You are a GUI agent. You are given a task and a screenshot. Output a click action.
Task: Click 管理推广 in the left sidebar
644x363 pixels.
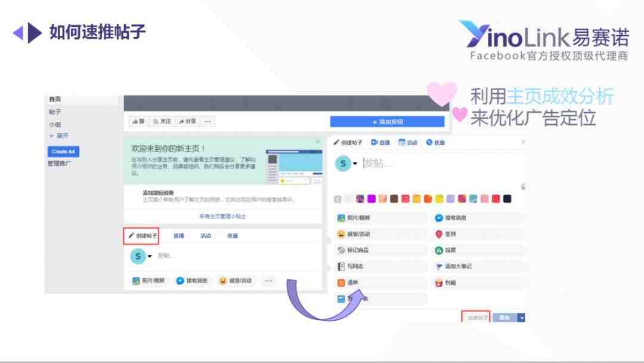(59, 164)
